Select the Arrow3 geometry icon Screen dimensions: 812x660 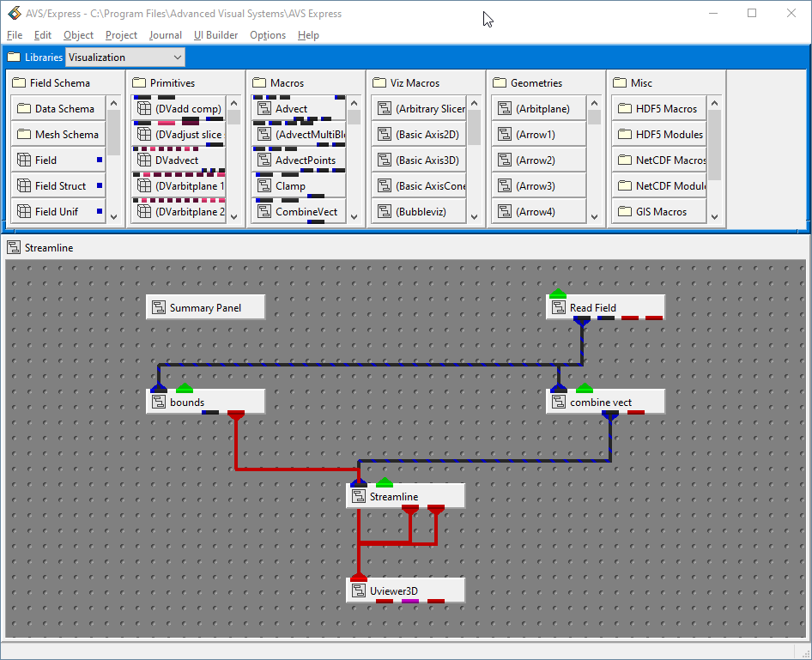point(505,185)
